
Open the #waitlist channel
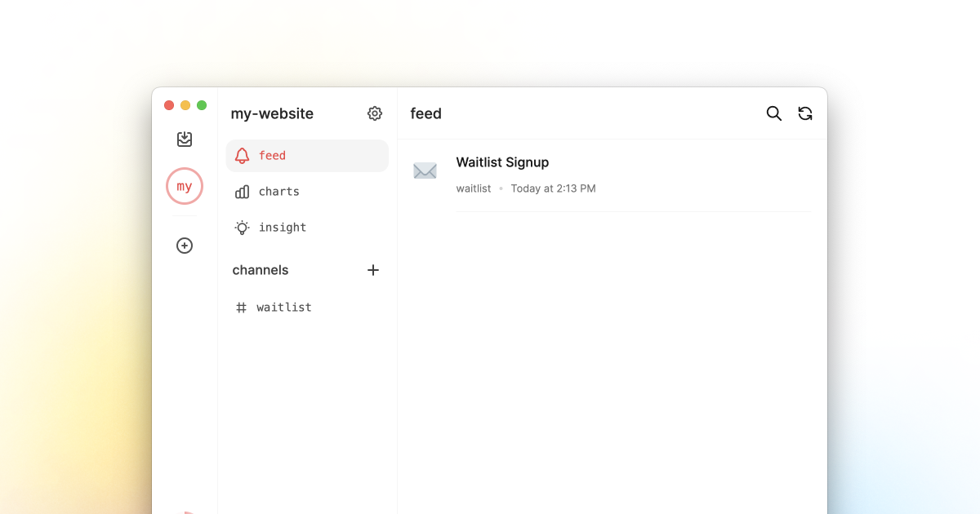283,308
